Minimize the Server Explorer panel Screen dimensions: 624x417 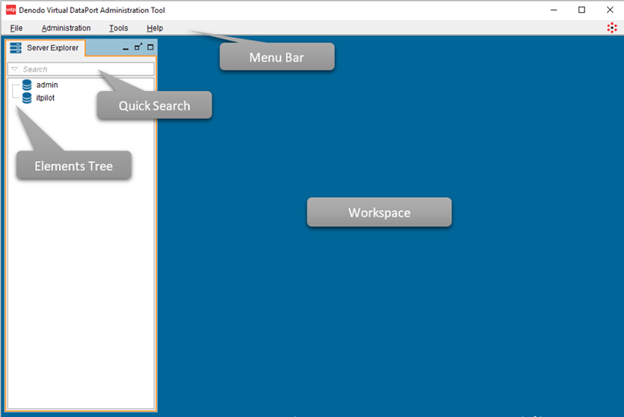(x=126, y=48)
